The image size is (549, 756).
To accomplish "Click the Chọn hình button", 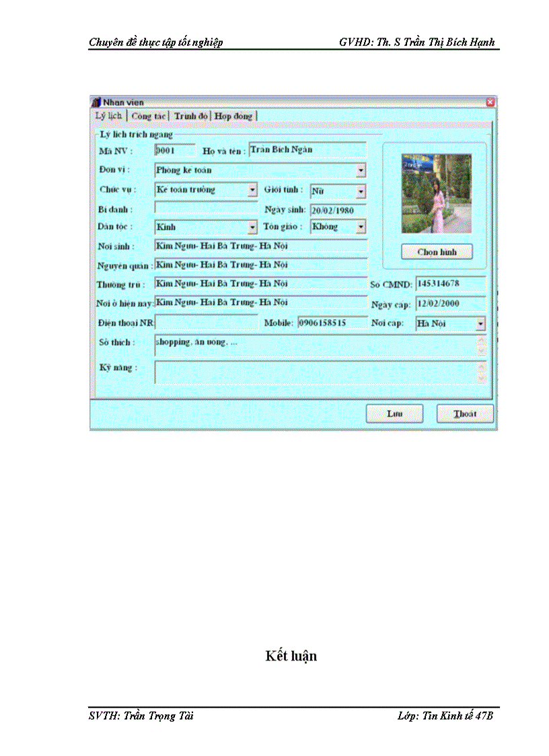I will pos(437,251).
